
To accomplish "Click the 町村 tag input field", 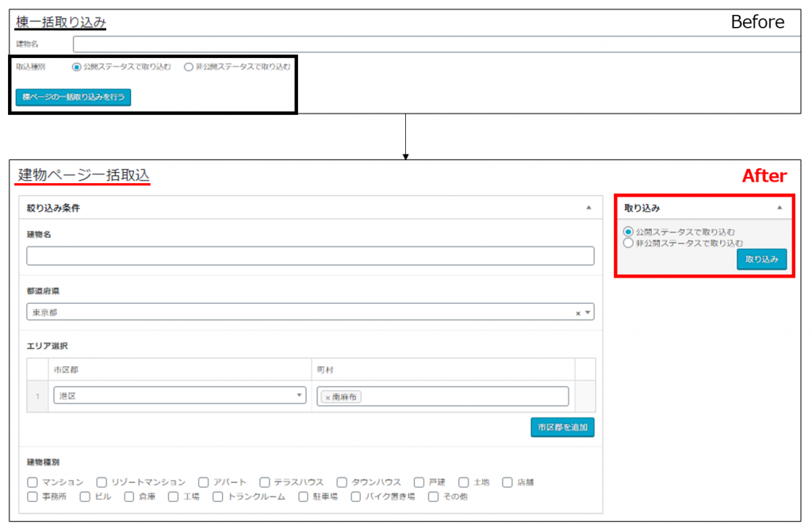I will [464, 397].
